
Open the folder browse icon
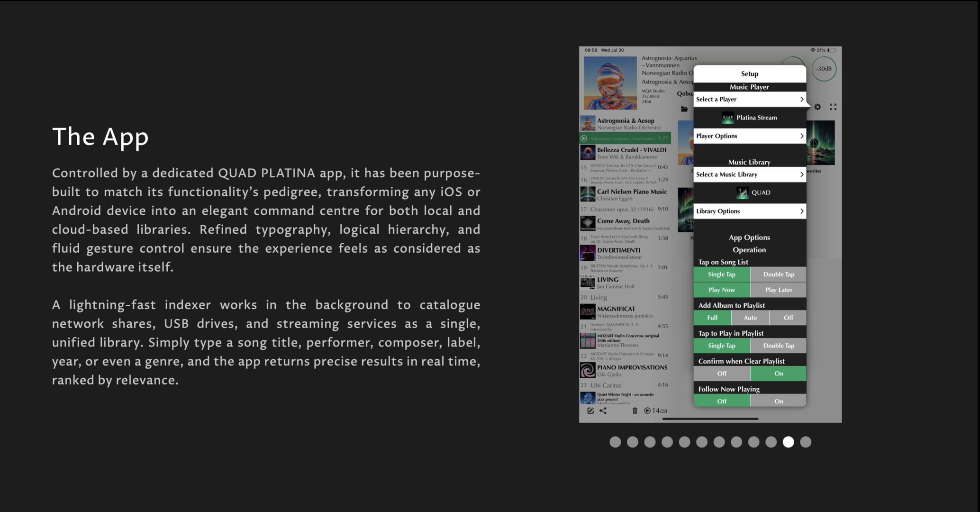tap(684, 109)
